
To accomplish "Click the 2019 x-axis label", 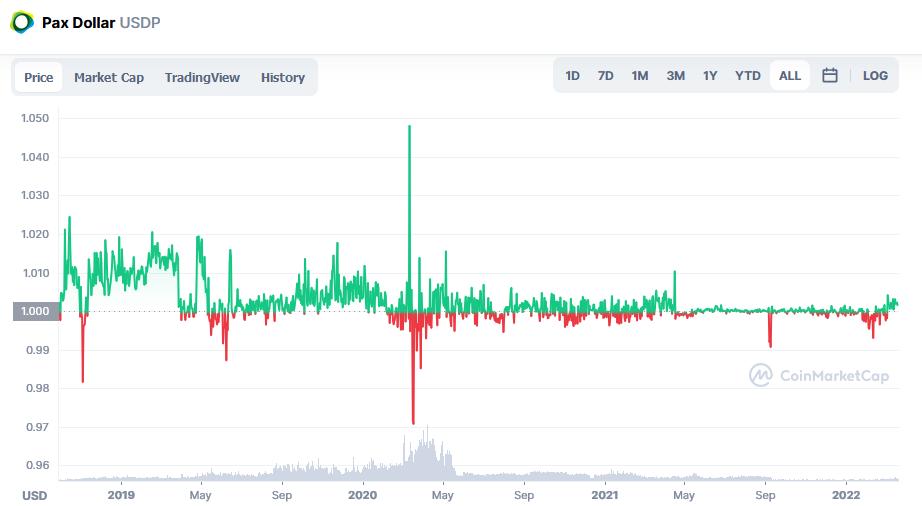I will click(x=121, y=495).
